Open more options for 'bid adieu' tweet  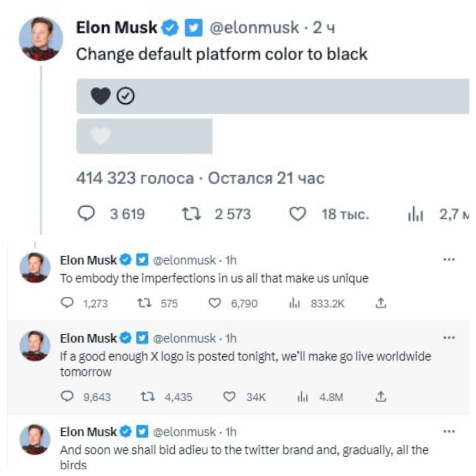pyautogui.click(x=449, y=431)
